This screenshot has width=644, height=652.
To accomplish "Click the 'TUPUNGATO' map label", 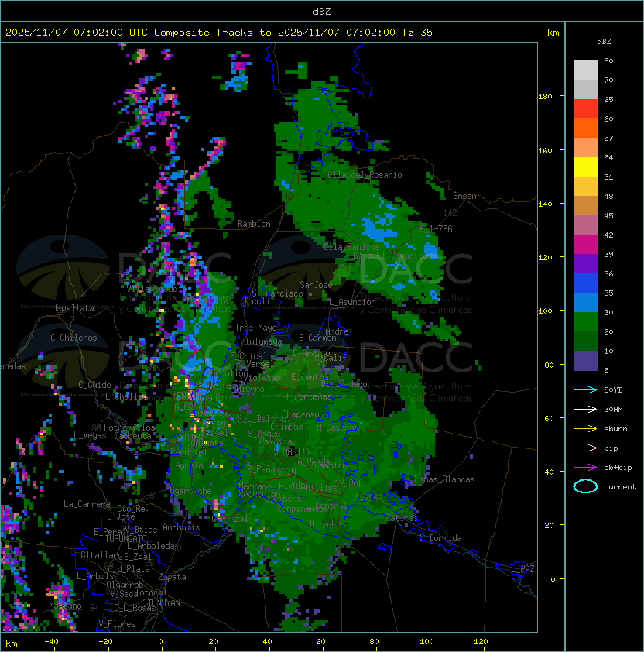I will pos(126,539).
